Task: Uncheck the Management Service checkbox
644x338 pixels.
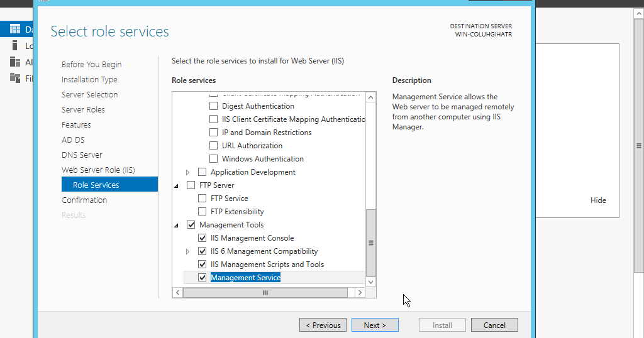Action: pyautogui.click(x=203, y=278)
